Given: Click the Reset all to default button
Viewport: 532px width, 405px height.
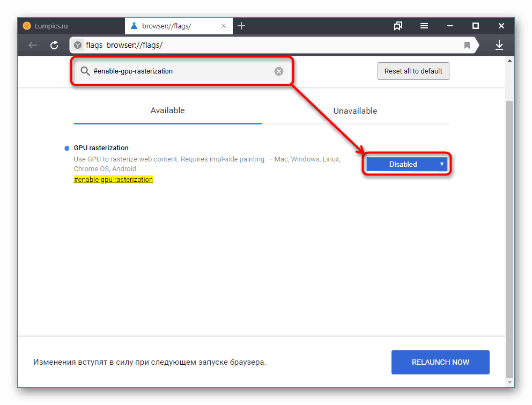Looking at the screenshot, I should pyautogui.click(x=413, y=71).
